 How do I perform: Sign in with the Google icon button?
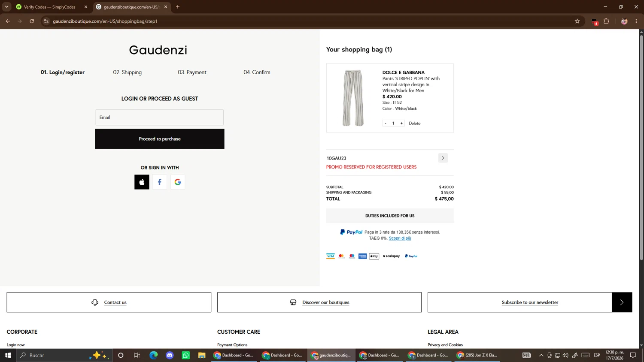click(178, 182)
